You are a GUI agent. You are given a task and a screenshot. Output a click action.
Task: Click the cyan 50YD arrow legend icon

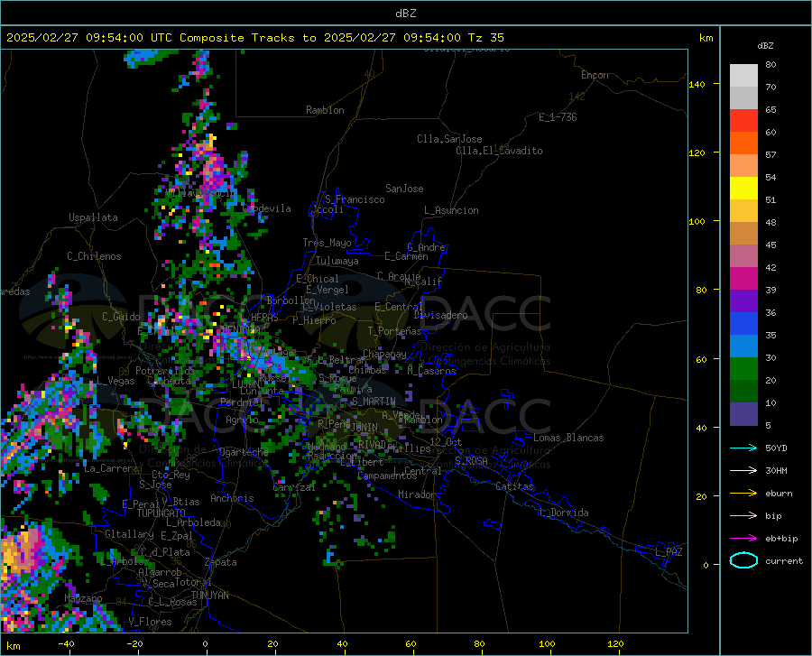(743, 448)
